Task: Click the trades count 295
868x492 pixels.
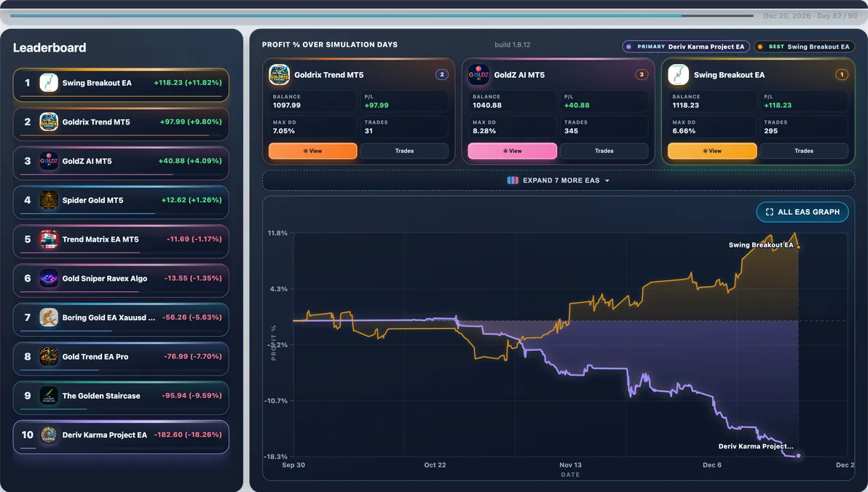Action: pos(771,131)
